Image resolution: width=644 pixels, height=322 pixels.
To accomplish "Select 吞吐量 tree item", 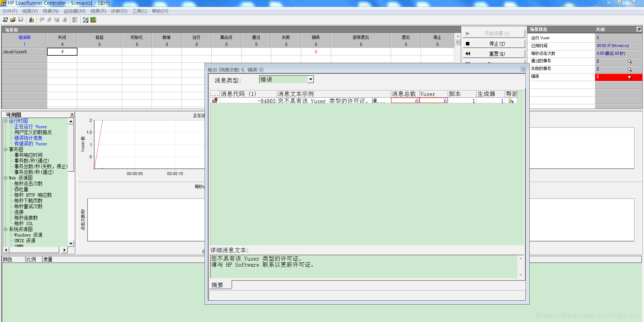I will tap(21, 189).
